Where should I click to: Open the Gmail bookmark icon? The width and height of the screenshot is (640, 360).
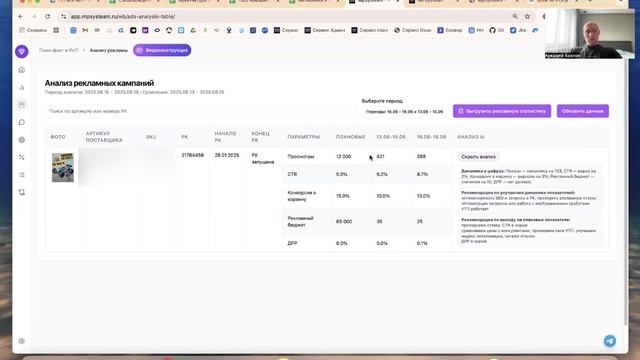click(x=85, y=30)
